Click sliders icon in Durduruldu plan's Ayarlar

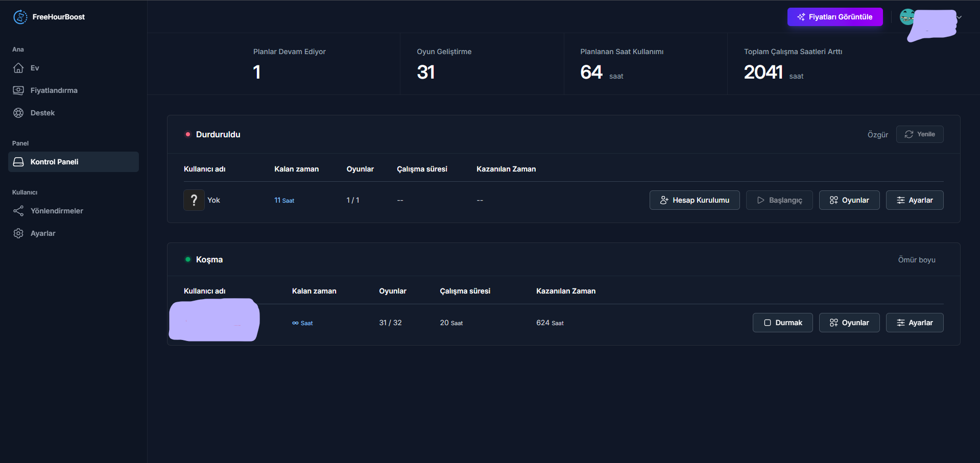click(x=901, y=200)
